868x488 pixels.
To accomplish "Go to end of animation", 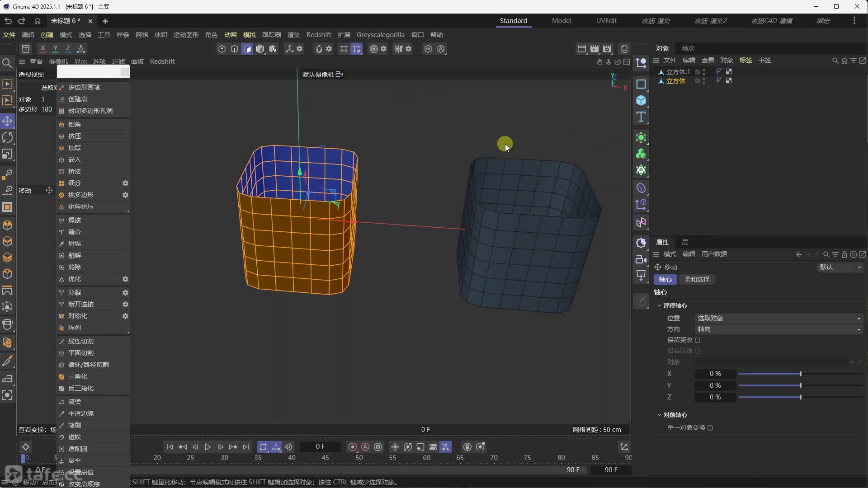I will point(246,447).
